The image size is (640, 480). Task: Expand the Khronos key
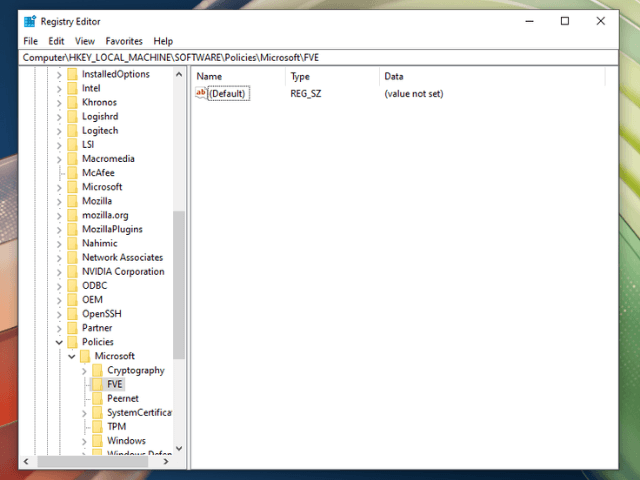click(59, 103)
